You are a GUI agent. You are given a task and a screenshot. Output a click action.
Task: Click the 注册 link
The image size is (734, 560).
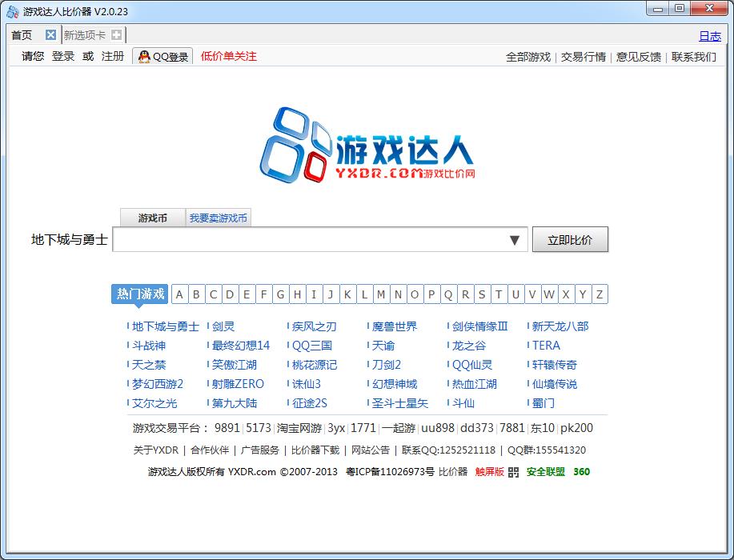click(x=113, y=56)
